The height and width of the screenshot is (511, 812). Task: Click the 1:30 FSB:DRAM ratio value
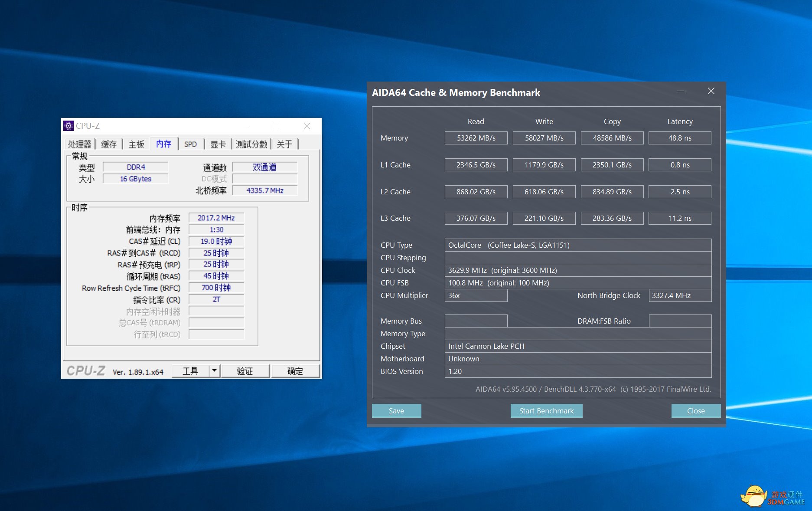click(216, 229)
